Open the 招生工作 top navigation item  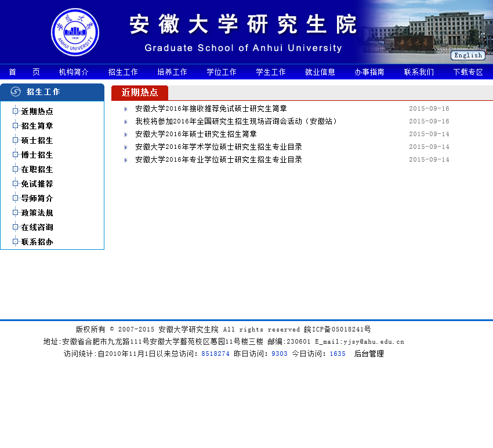tap(123, 72)
